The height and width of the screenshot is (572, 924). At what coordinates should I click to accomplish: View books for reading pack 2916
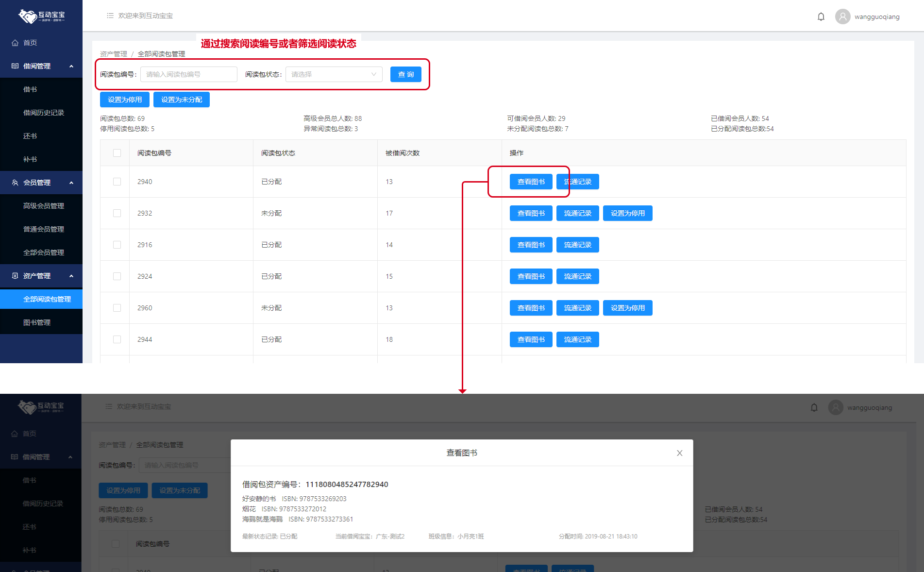[x=531, y=245]
